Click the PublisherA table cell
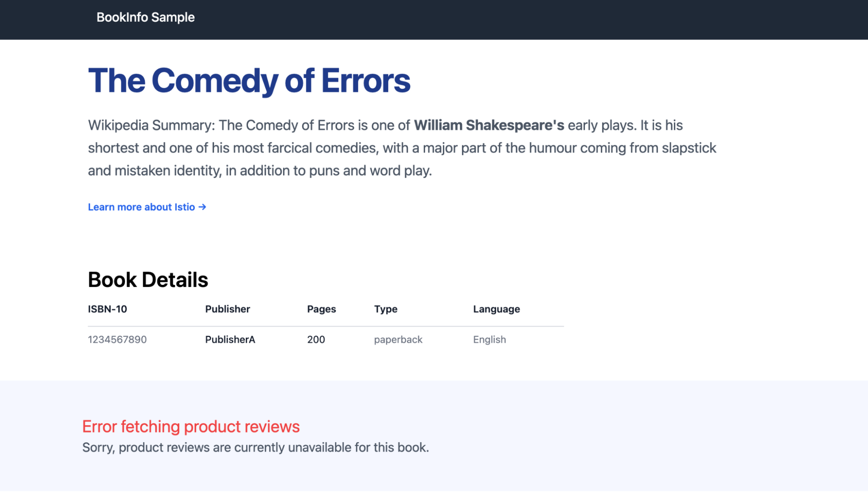Image resolution: width=868 pixels, height=502 pixels. tap(230, 340)
